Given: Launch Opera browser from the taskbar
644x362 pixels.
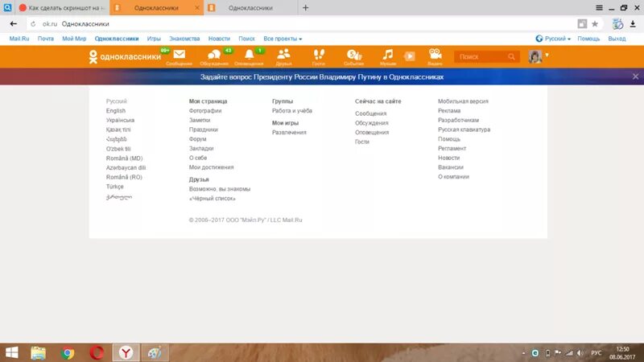Looking at the screenshot, I should pyautogui.click(x=97, y=352).
